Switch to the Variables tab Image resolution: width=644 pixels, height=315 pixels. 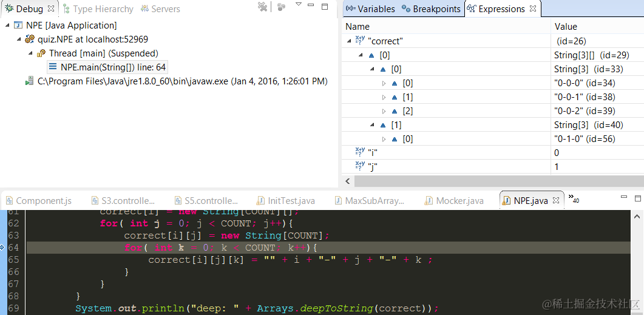(370, 9)
